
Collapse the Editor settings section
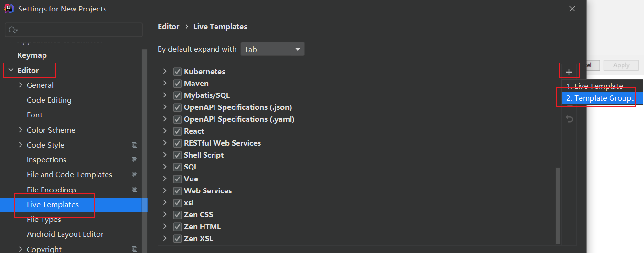(x=11, y=70)
